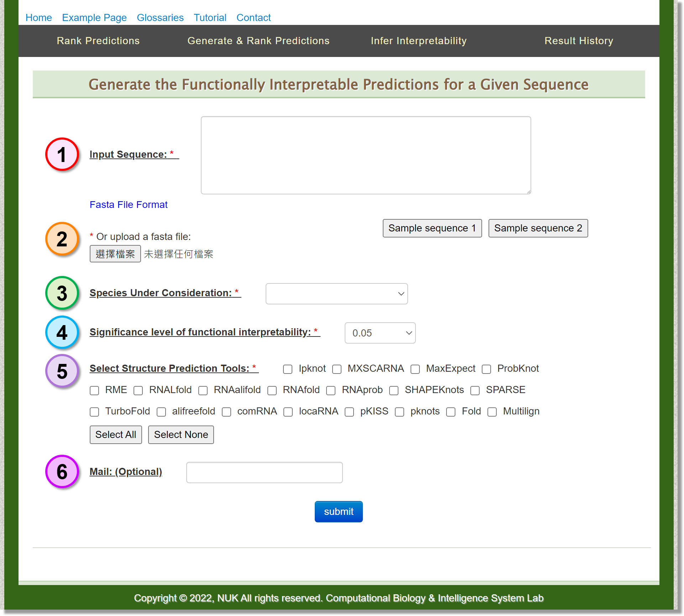
Task: Enable the MXSCARNA checkbox
Action: [337, 369]
